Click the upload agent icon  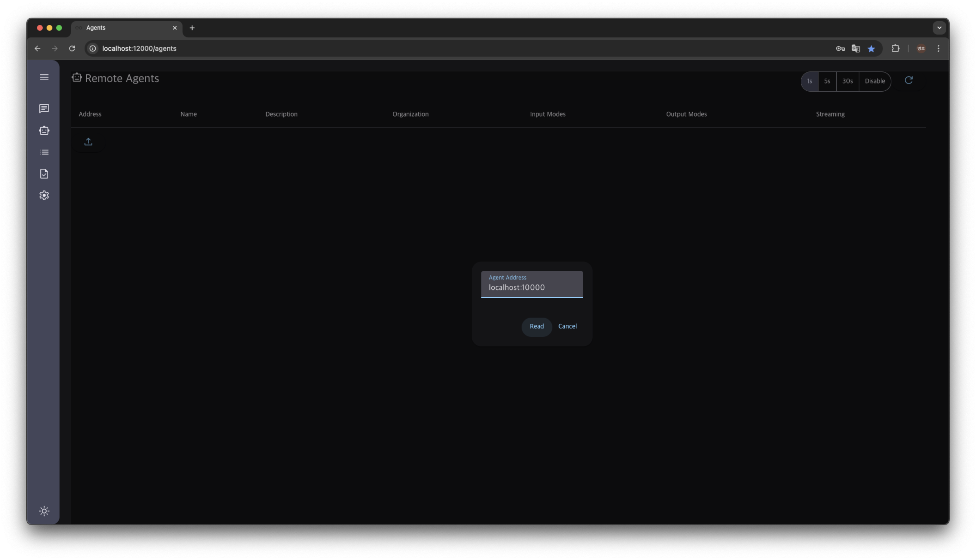[88, 142]
